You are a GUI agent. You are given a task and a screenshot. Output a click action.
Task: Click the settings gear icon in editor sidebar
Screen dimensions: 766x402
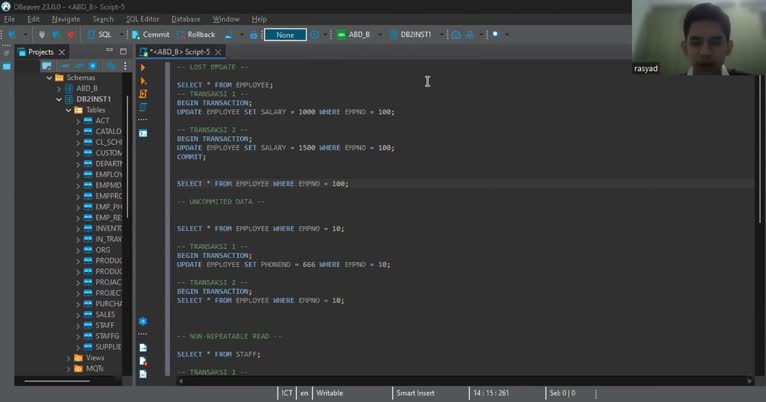(143, 322)
